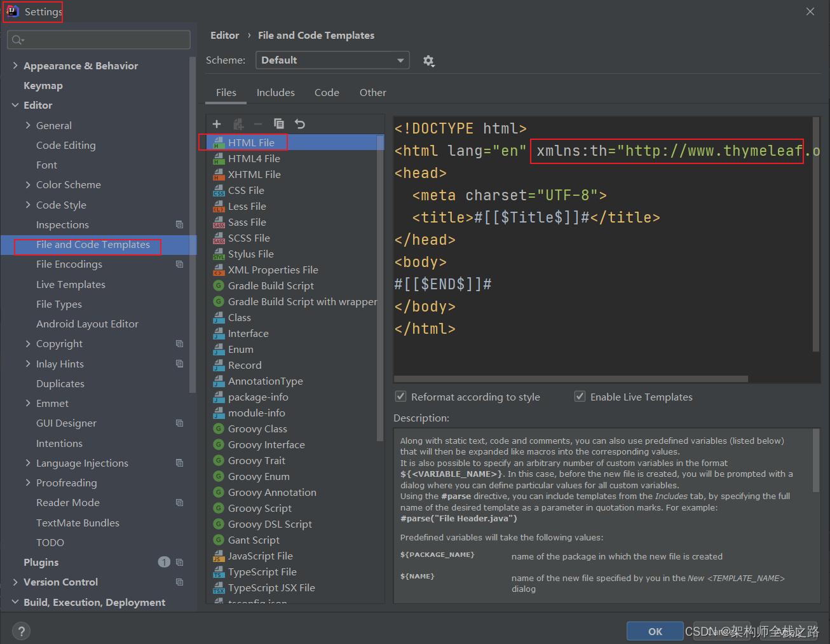Toggle Enable Live Templates checkbox

pyautogui.click(x=580, y=396)
